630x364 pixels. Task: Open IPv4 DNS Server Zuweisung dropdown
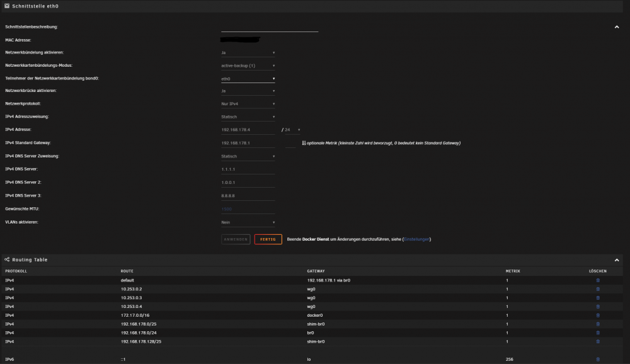248,156
